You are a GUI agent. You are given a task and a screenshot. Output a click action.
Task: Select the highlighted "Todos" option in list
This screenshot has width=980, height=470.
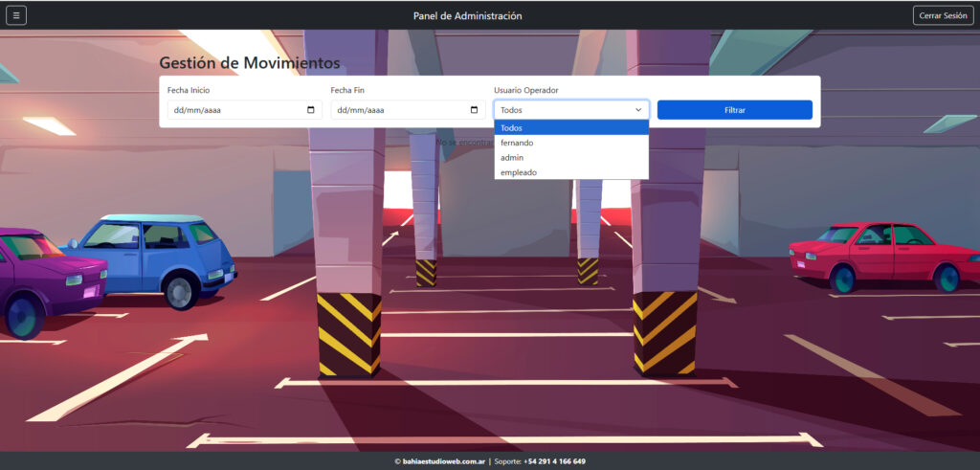click(571, 127)
